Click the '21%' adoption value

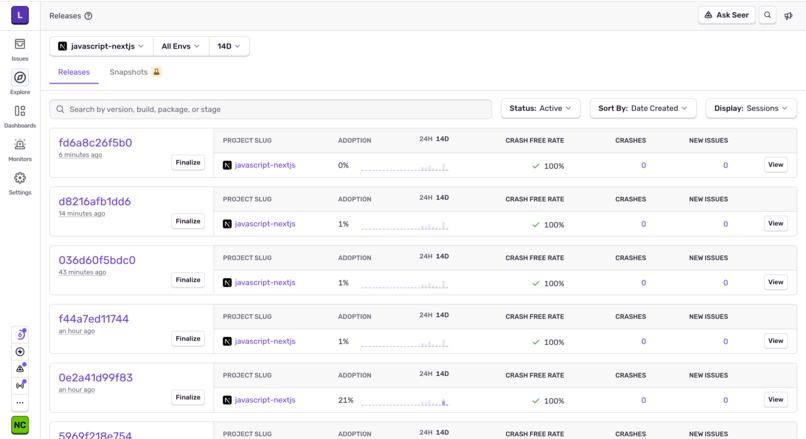tap(345, 400)
